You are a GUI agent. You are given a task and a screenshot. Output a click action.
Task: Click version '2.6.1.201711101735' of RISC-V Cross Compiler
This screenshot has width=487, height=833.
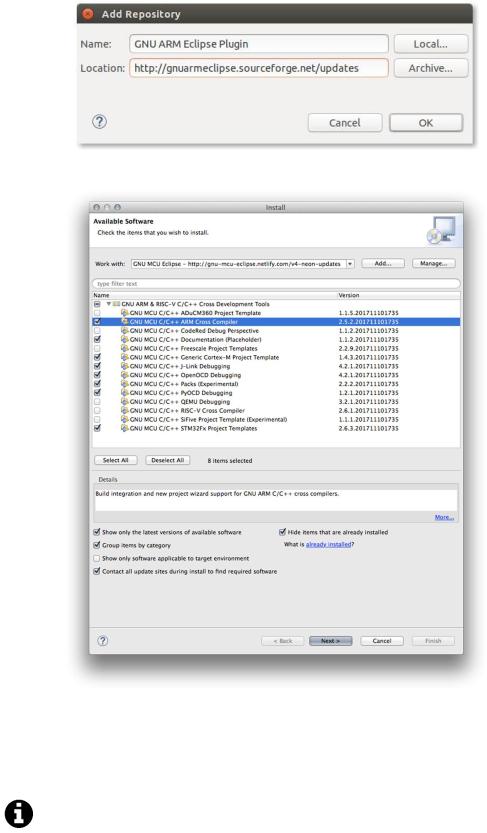[369, 411]
